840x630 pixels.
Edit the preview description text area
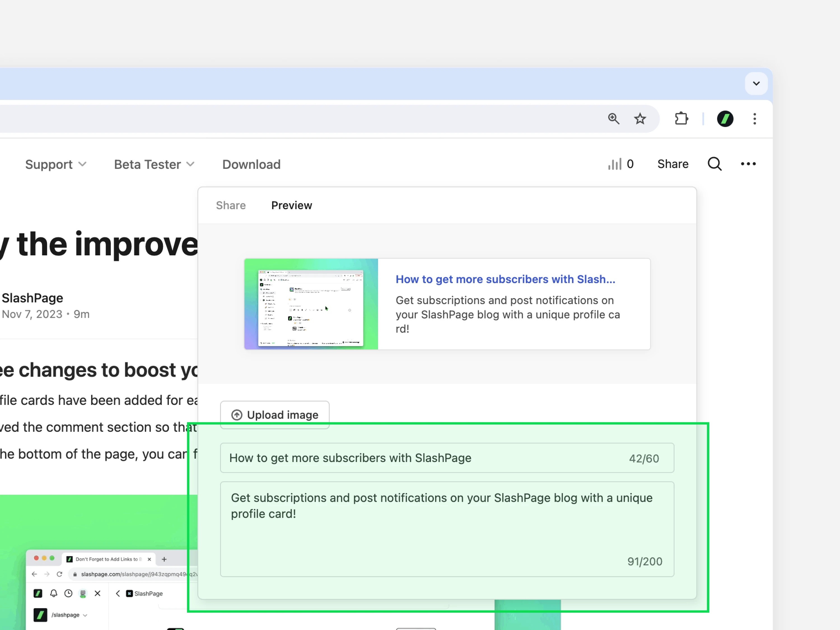coord(447,529)
